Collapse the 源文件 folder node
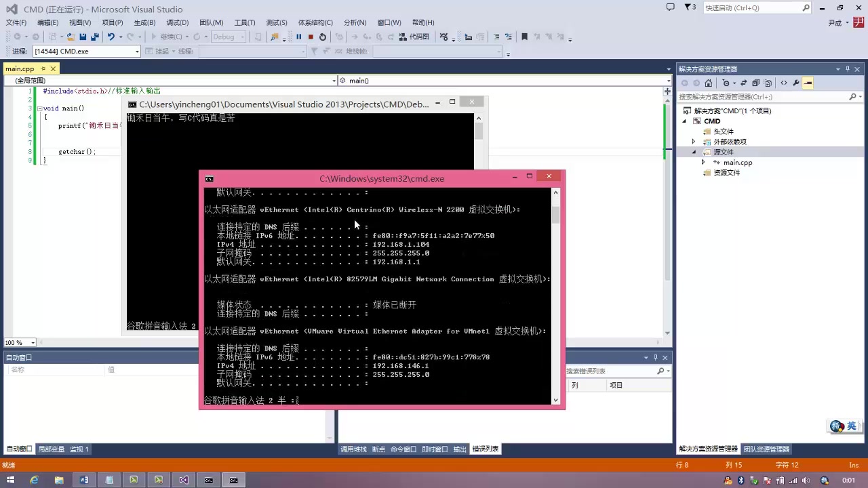The image size is (868, 488). (x=693, y=152)
